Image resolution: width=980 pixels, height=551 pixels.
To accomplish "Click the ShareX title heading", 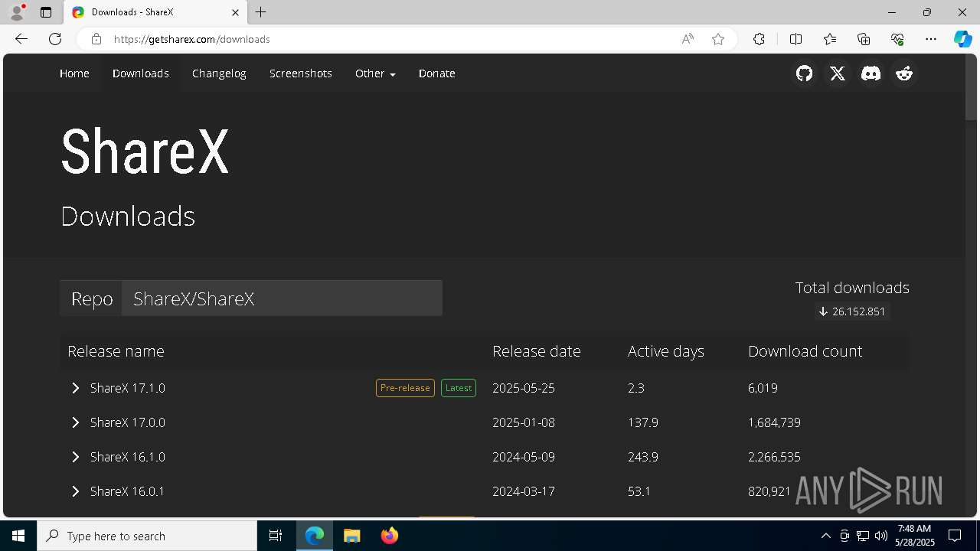I will [x=145, y=152].
